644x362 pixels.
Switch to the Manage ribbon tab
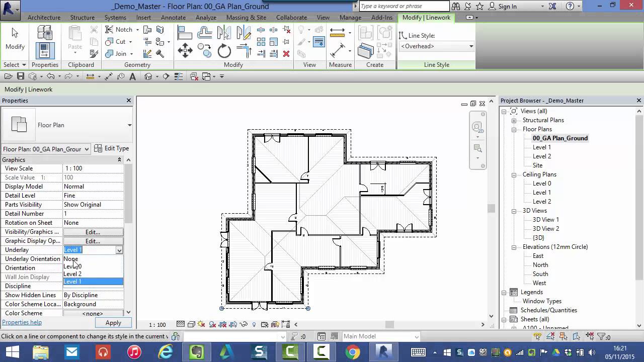click(x=350, y=18)
